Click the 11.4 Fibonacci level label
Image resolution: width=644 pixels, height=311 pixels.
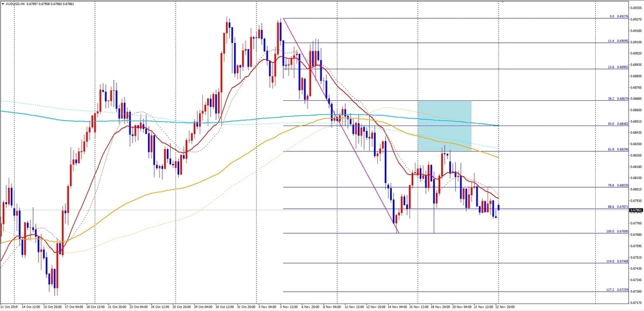(x=618, y=41)
